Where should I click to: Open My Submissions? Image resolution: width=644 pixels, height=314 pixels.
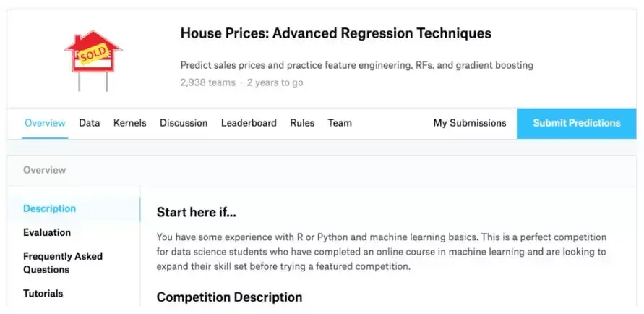470,123
